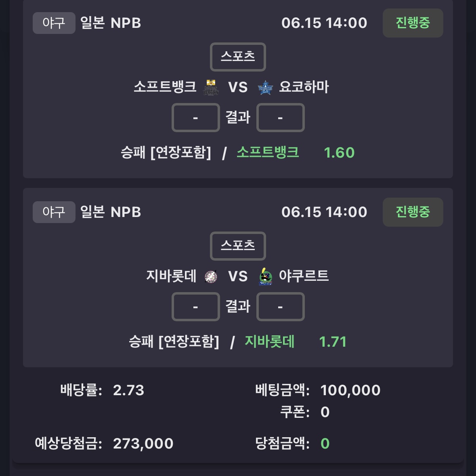Viewport: 476px width, 476px height.
Task: Click the green 지바롯데 pick with 1.71 odds
Action: pyautogui.click(x=270, y=341)
